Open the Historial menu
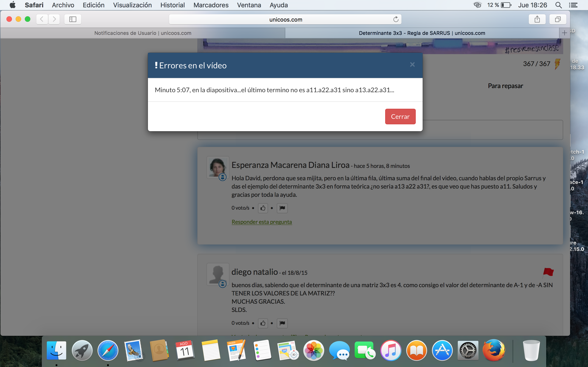The height and width of the screenshot is (367, 588). 172,5
